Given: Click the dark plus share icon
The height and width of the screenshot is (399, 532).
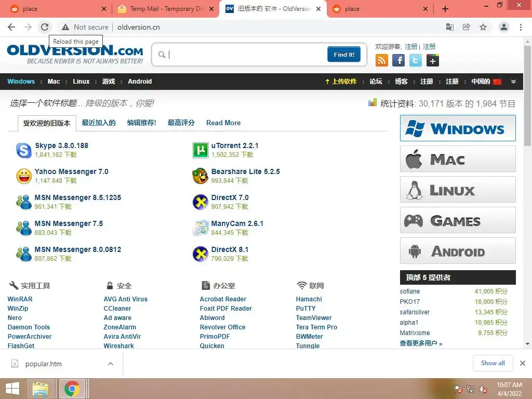Looking at the screenshot, I should pos(432,61).
